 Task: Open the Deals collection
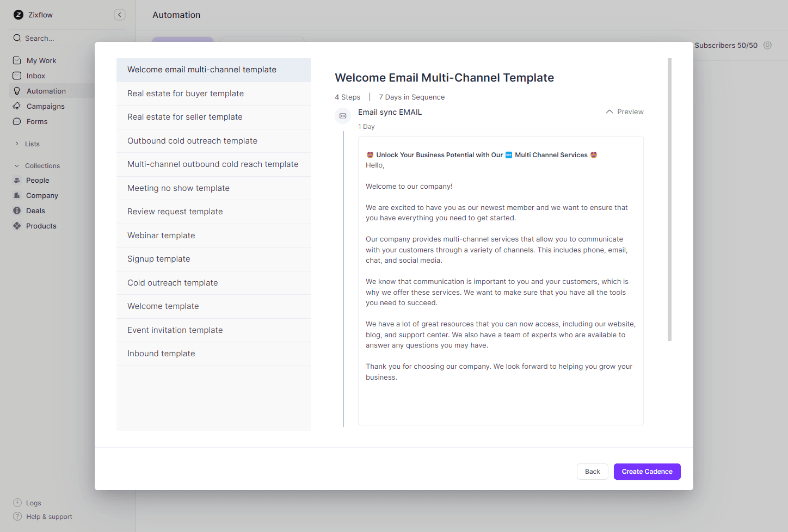(34, 211)
